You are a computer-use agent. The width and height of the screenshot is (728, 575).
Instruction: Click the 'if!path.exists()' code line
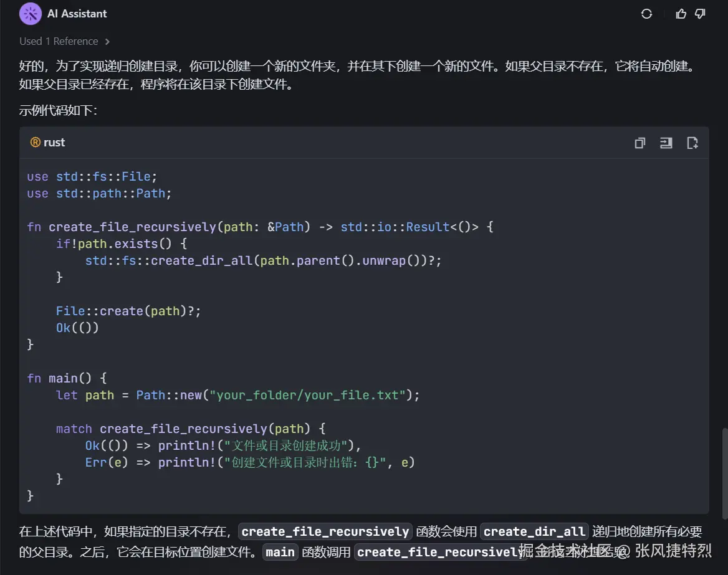(122, 244)
